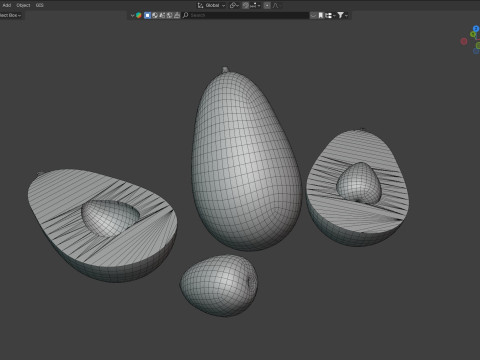Image resolution: width=480 pixels, height=360 pixels.
Task: Click the search field in the header
Action: [246, 15]
